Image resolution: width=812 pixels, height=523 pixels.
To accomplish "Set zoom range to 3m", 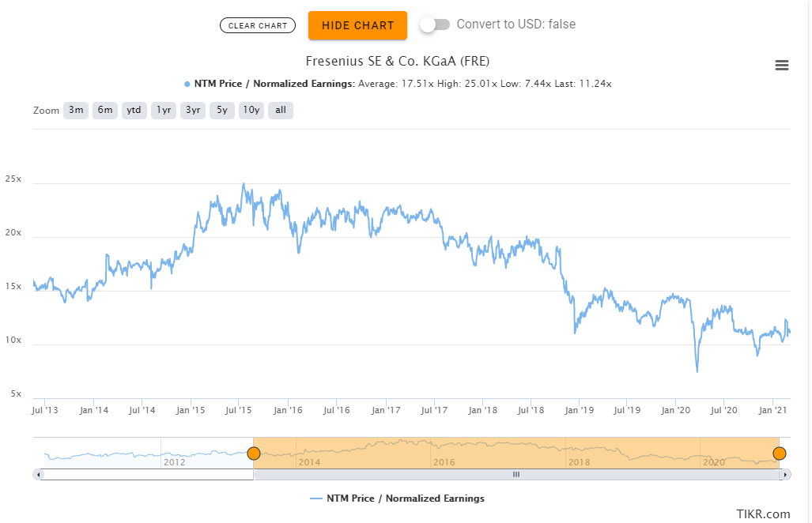I will point(76,110).
